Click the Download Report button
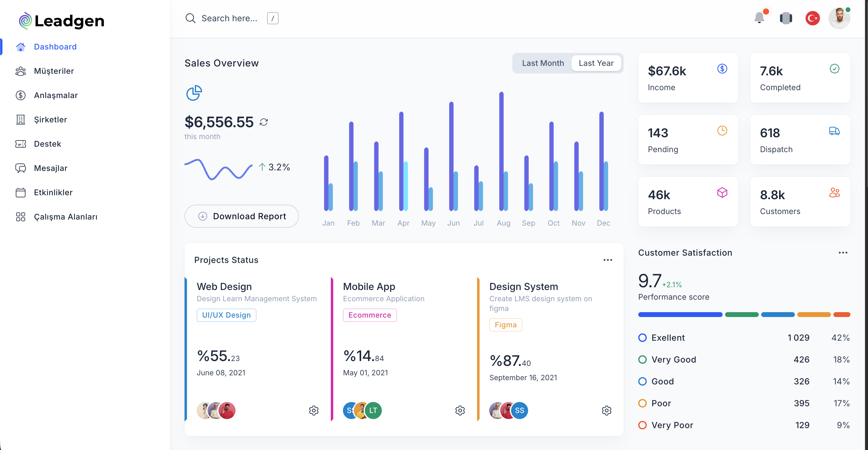Screen dimensions: 868x450 click(x=241, y=216)
